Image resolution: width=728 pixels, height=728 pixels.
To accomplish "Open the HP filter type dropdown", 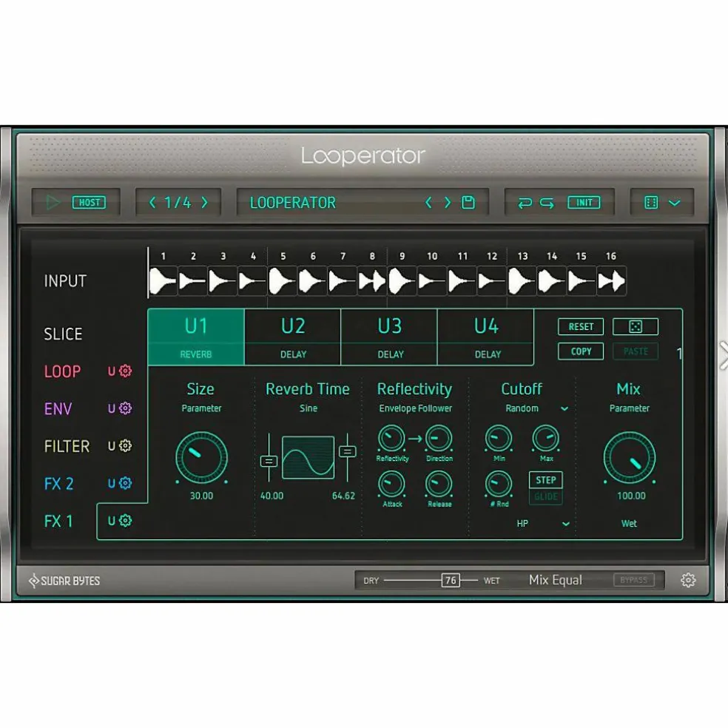I will (x=565, y=524).
